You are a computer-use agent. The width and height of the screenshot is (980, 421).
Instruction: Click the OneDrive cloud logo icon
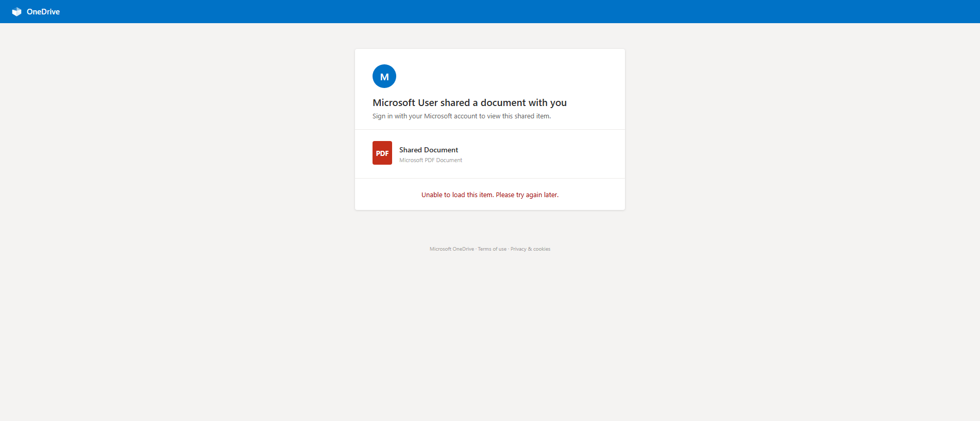coord(17,11)
